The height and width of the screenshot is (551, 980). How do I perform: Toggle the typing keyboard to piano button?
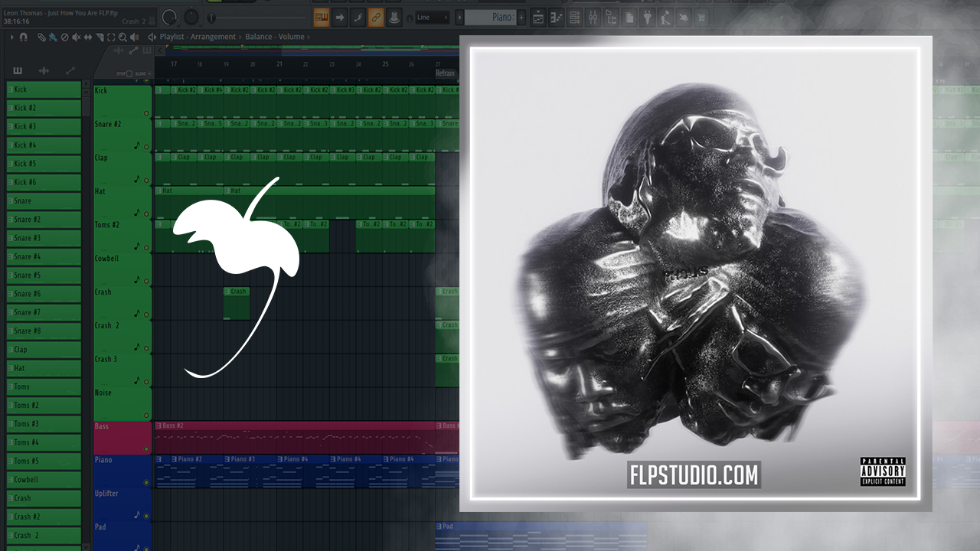pyautogui.click(x=394, y=17)
